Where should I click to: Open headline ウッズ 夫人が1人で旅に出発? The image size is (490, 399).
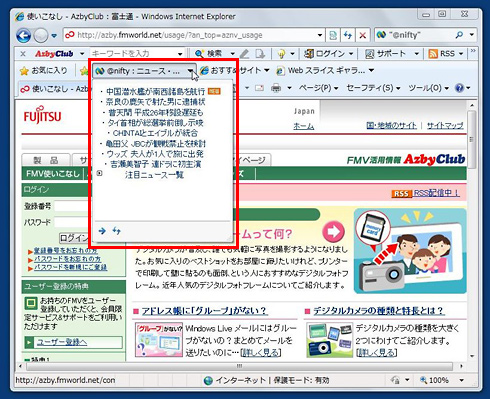click(155, 154)
